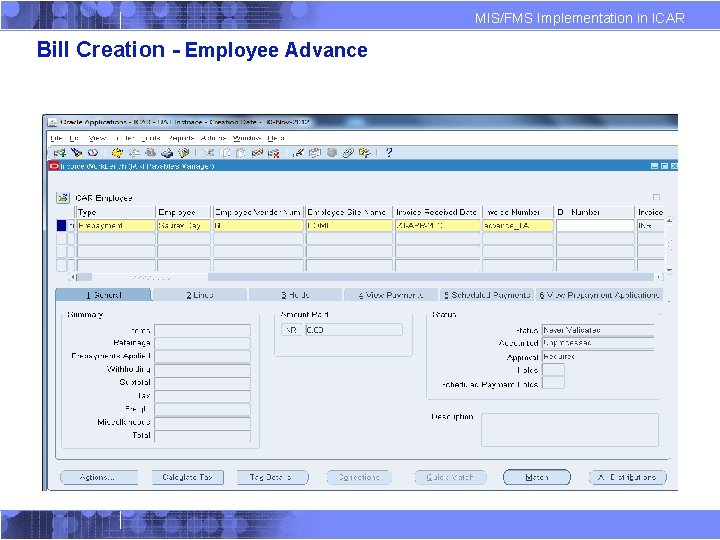Screen dimensions: 720x540
Task: Click the Type field in first invoice row
Action: click(116, 225)
